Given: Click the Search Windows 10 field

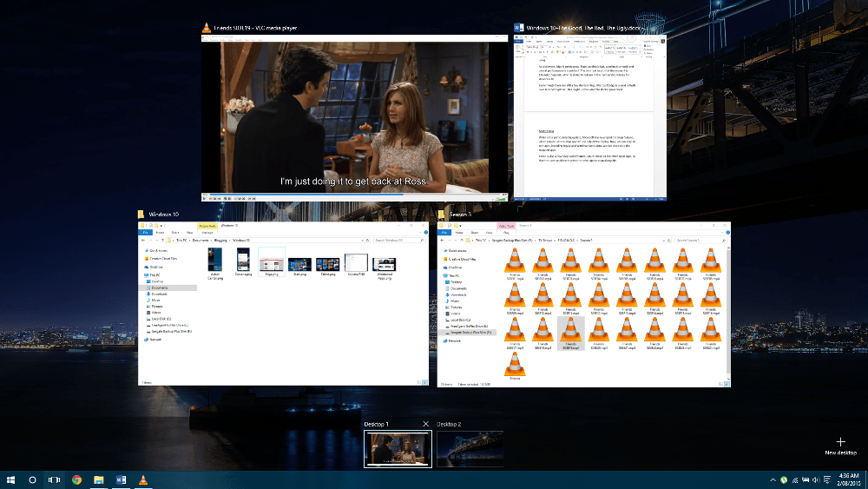Looking at the screenshot, I should pos(398,241).
